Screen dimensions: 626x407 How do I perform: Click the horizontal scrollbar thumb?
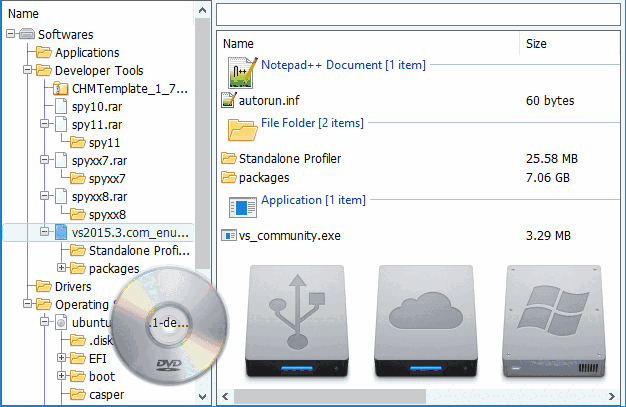pos(330,396)
